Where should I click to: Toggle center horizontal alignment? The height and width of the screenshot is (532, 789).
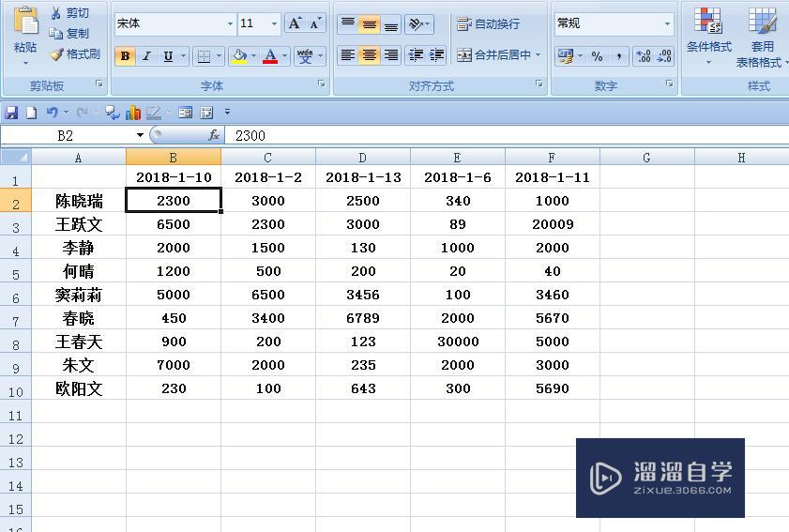[x=370, y=54]
